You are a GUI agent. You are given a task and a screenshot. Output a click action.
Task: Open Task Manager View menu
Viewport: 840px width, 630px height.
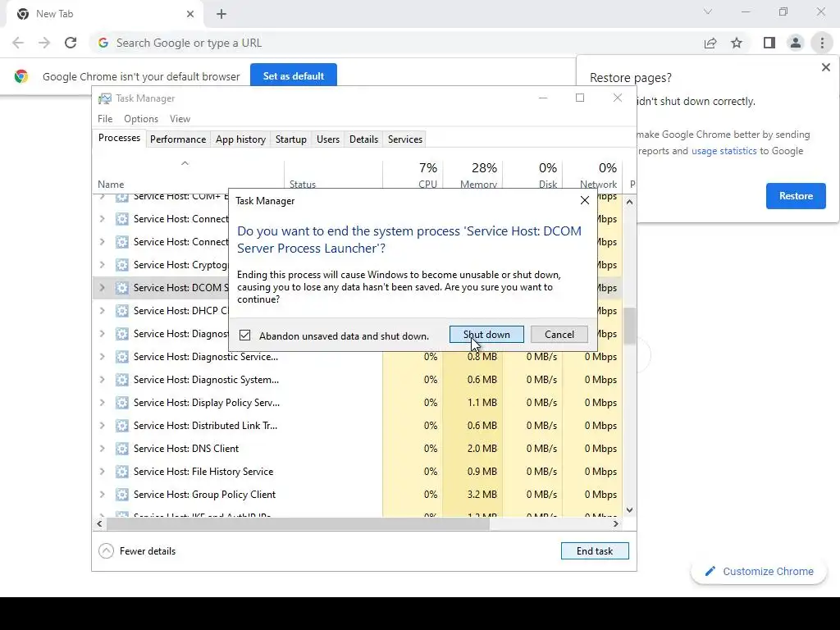click(180, 118)
